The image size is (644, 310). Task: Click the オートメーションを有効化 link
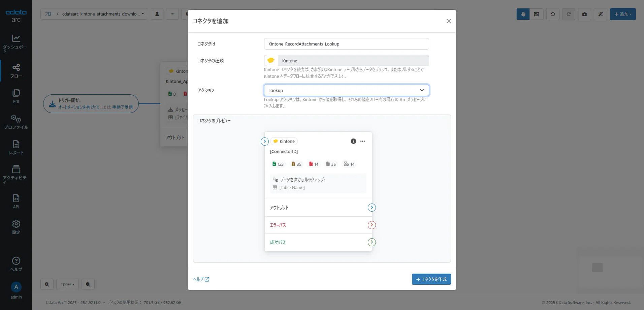(x=79, y=107)
